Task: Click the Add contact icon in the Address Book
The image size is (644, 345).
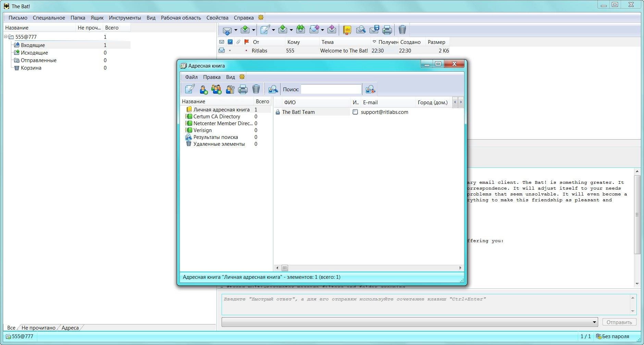Action: 203,90
